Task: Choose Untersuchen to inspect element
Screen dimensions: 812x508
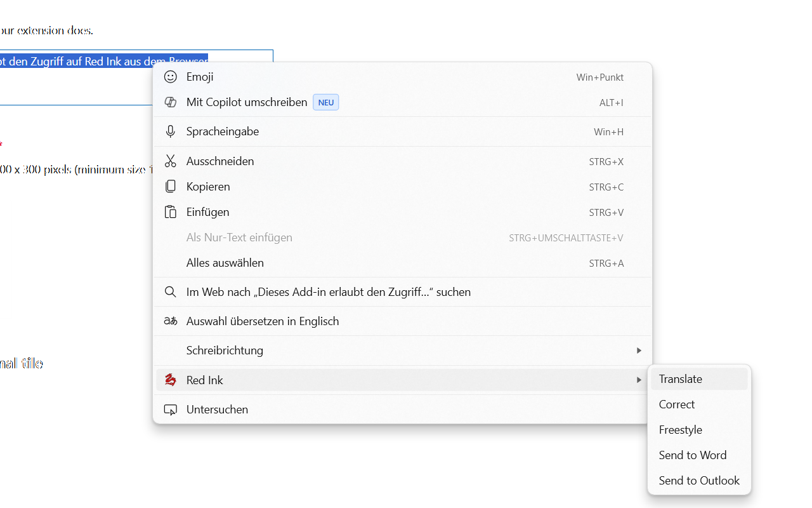Action: (402, 410)
